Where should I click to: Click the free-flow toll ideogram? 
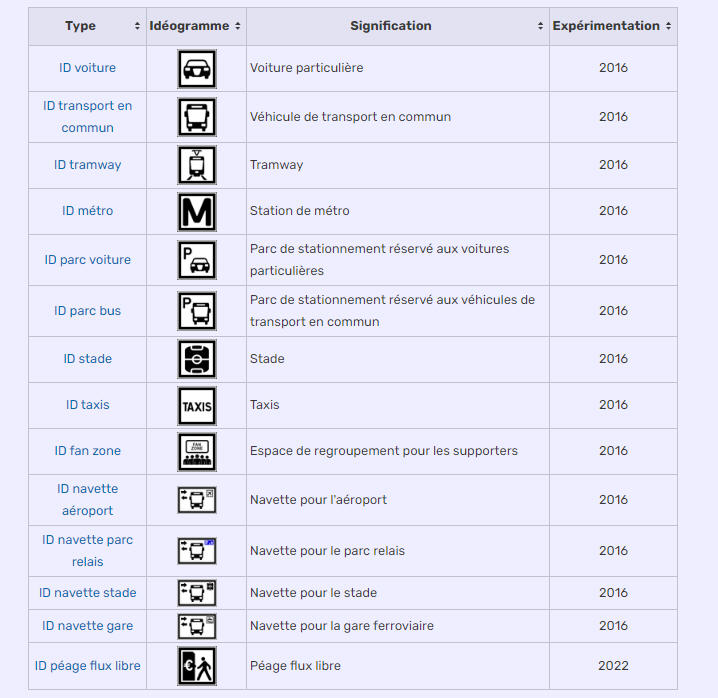click(197, 666)
